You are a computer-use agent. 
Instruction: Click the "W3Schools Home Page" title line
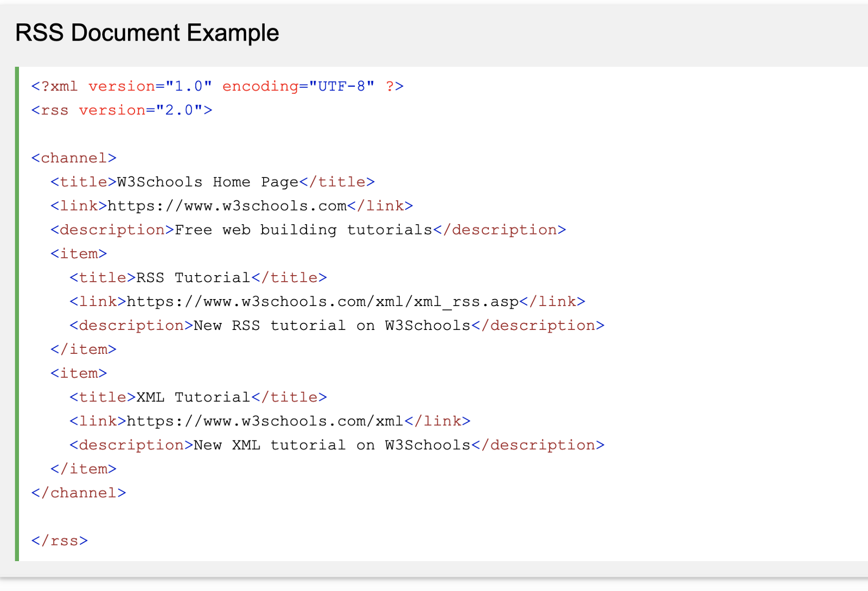[x=213, y=182]
